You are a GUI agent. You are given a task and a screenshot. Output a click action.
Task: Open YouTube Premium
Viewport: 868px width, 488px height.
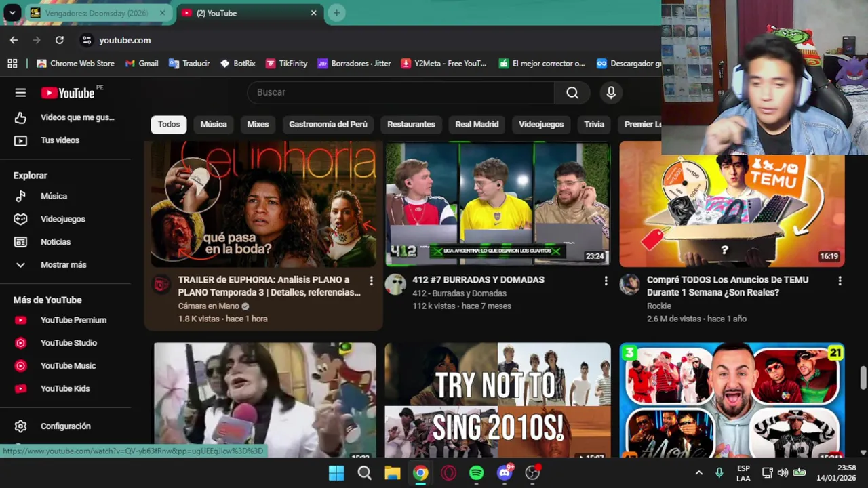pyautogui.click(x=65, y=320)
